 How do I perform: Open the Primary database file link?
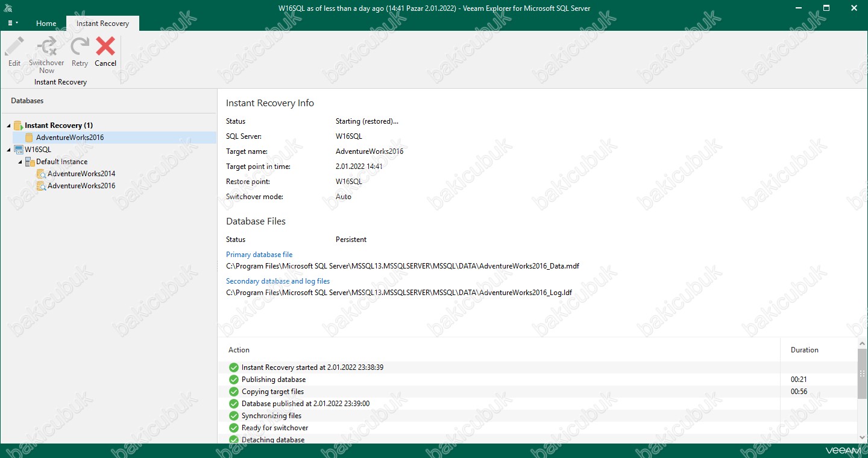259,255
